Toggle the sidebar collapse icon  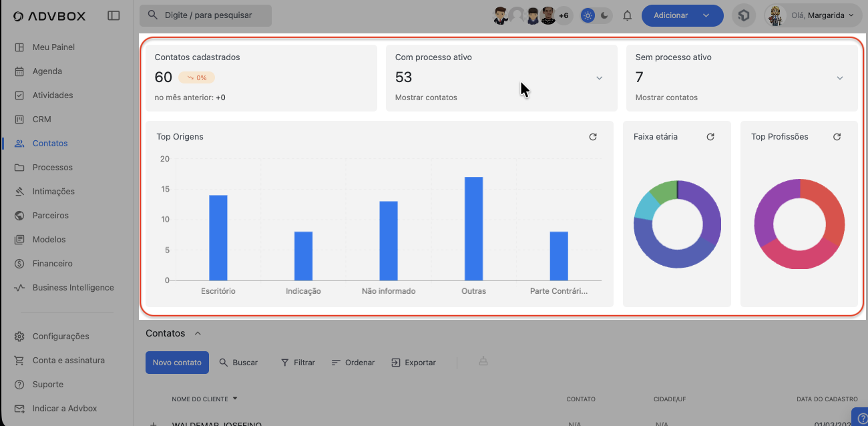pyautogui.click(x=114, y=15)
